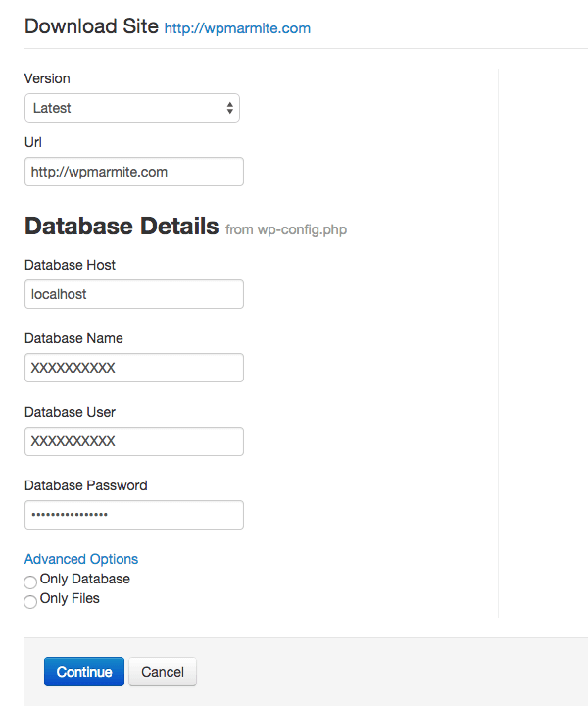The height and width of the screenshot is (709, 588).
Task: Click the Database Name input field
Action: tap(134, 368)
